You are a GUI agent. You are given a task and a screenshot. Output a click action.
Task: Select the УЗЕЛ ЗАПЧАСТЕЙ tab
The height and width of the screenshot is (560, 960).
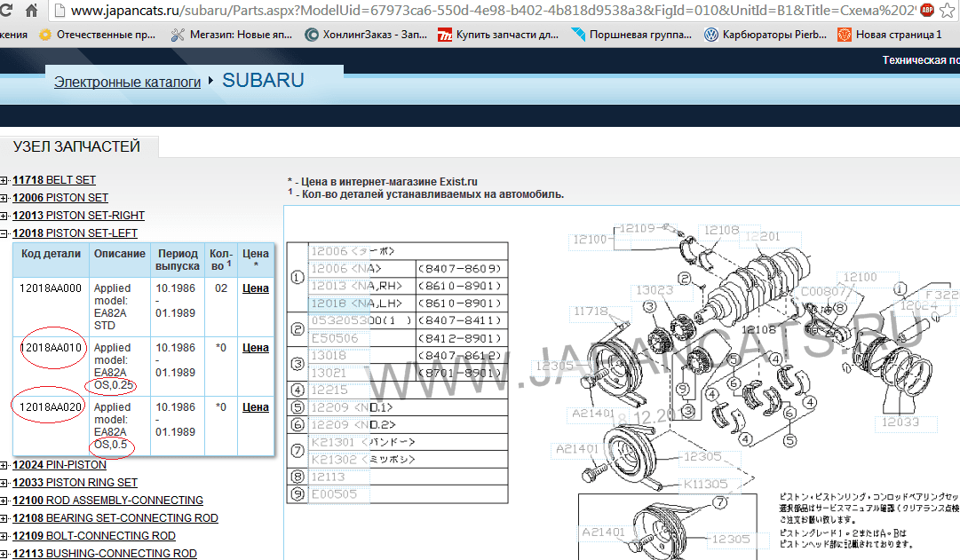point(76,147)
